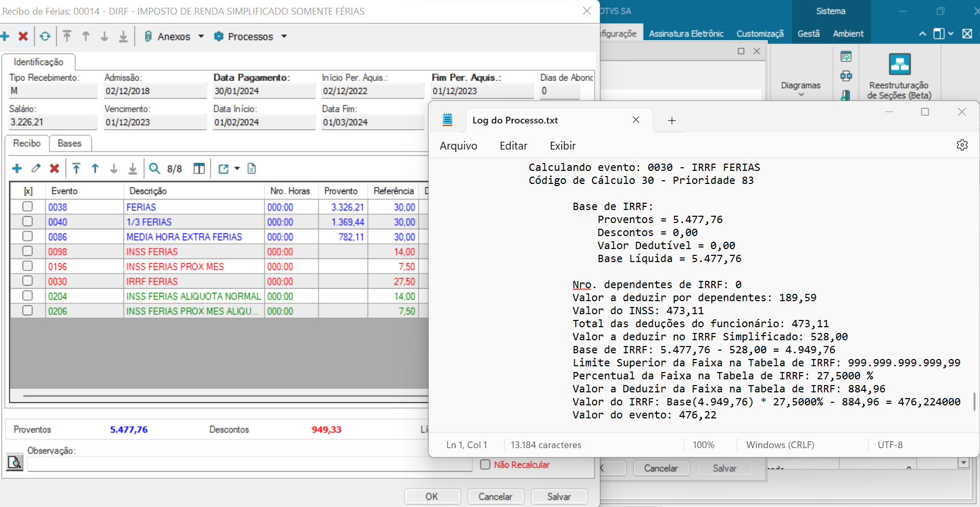Image resolution: width=980 pixels, height=507 pixels.
Task: Go to next record in top toolbar
Action: tap(104, 36)
